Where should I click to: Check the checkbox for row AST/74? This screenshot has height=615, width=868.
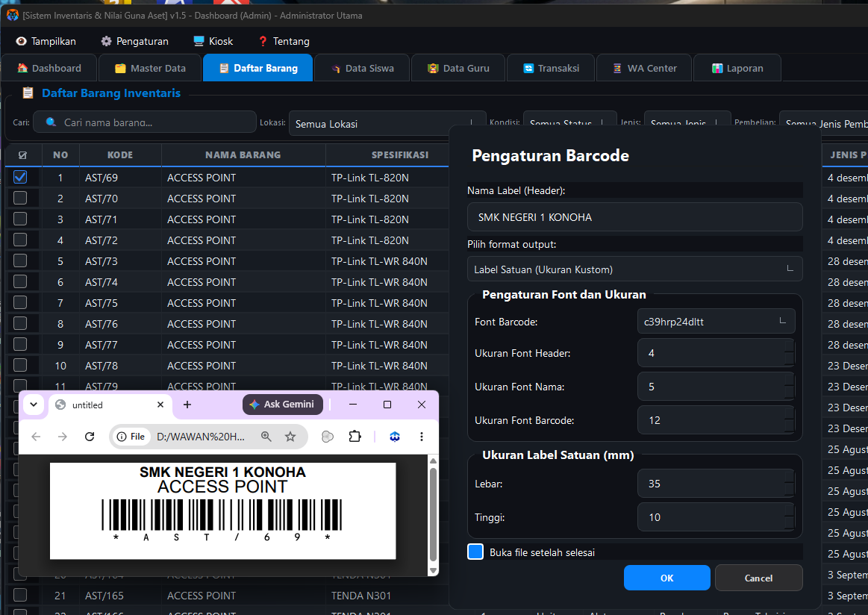click(20, 282)
